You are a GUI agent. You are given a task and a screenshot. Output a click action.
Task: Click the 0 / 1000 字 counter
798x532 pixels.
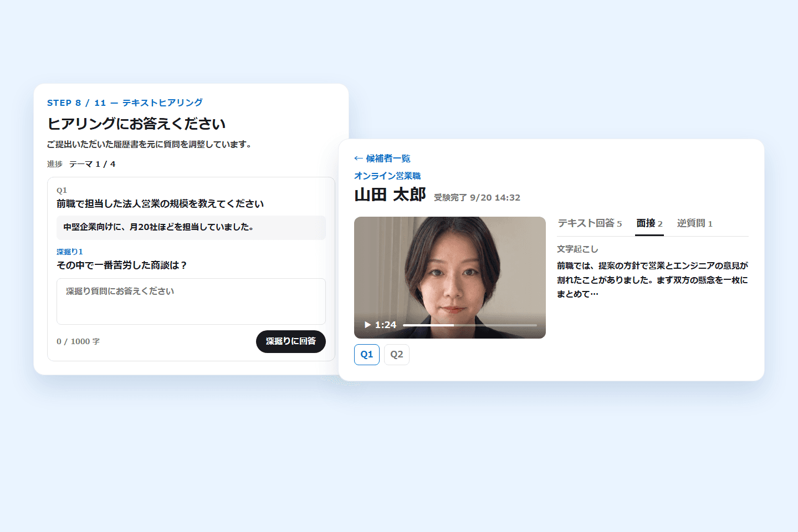pyautogui.click(x=78, y=341)
